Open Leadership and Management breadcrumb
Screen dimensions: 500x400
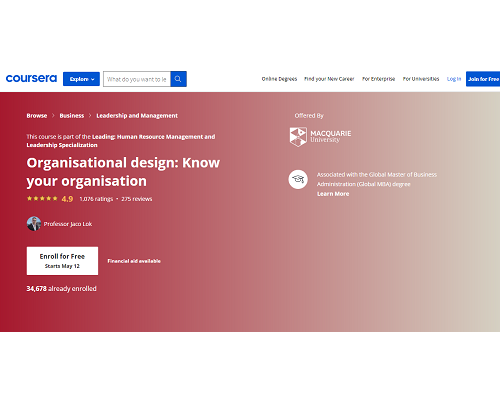coord(137,116)
